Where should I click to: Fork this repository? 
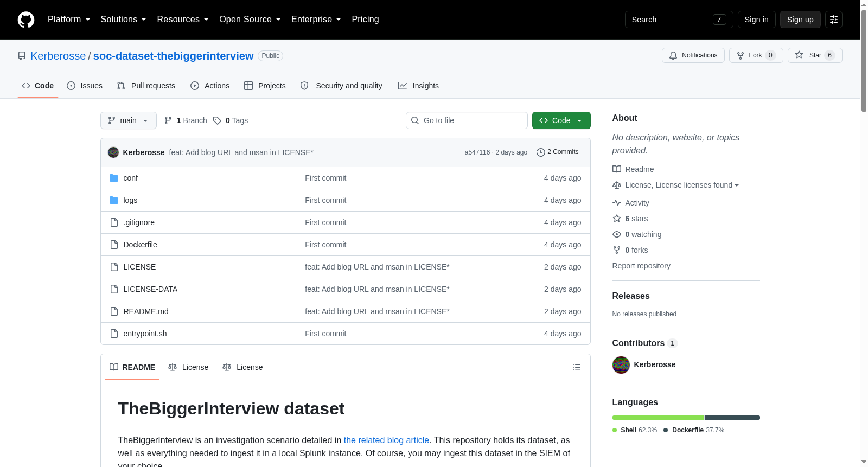coord(756,55)
